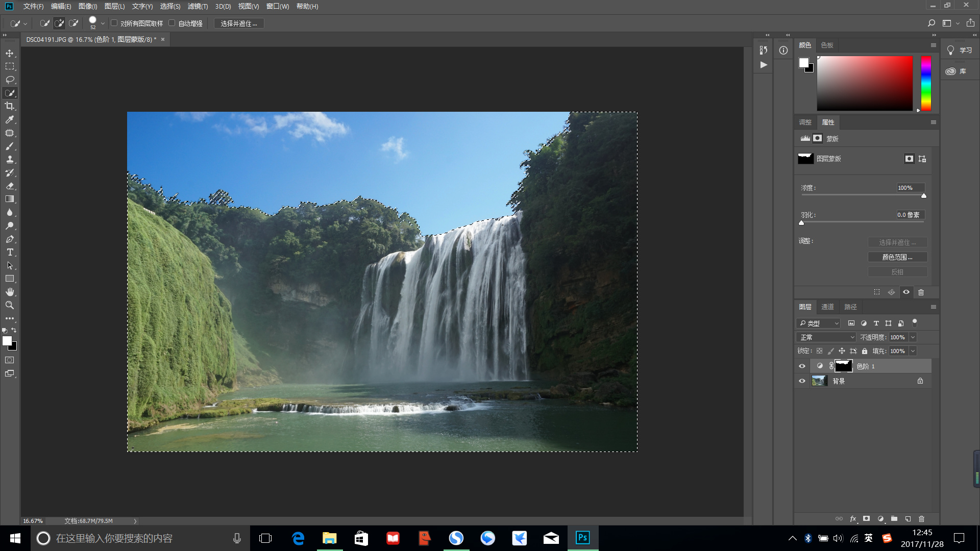The height and width of the screenshot is (551, 980).
Task: Hide the 背景 layer visibility eye
Action: pos(802,381)
